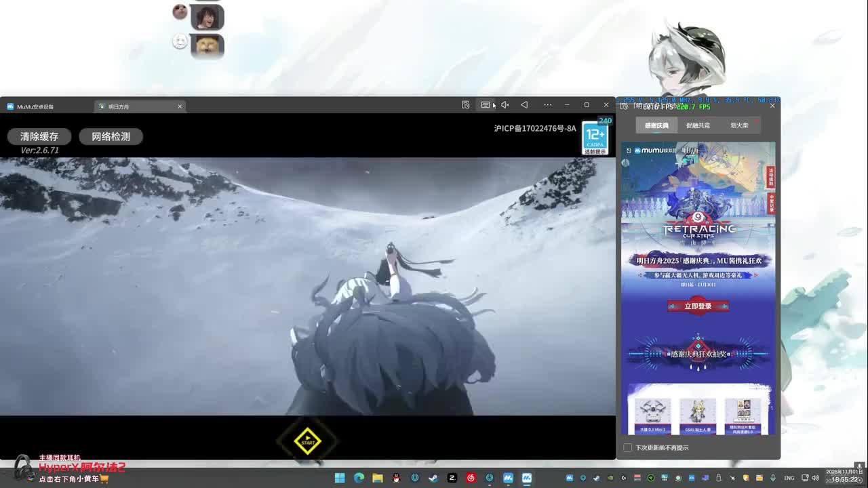Check 下次更新前不再提示 checkbox

627,447
